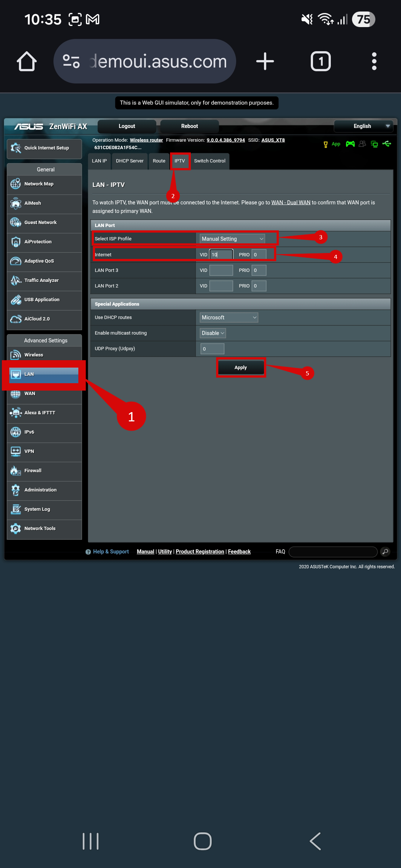Open Use DHCP routes Microsoft dropdown
The height and width of the screenshot is (868, 401).
tap(229, 318)
